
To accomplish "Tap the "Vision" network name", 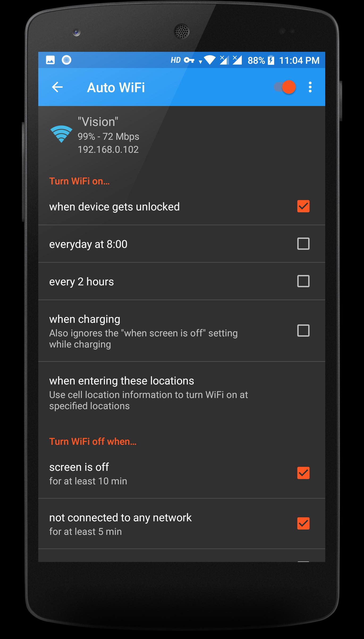I will 98,122.
